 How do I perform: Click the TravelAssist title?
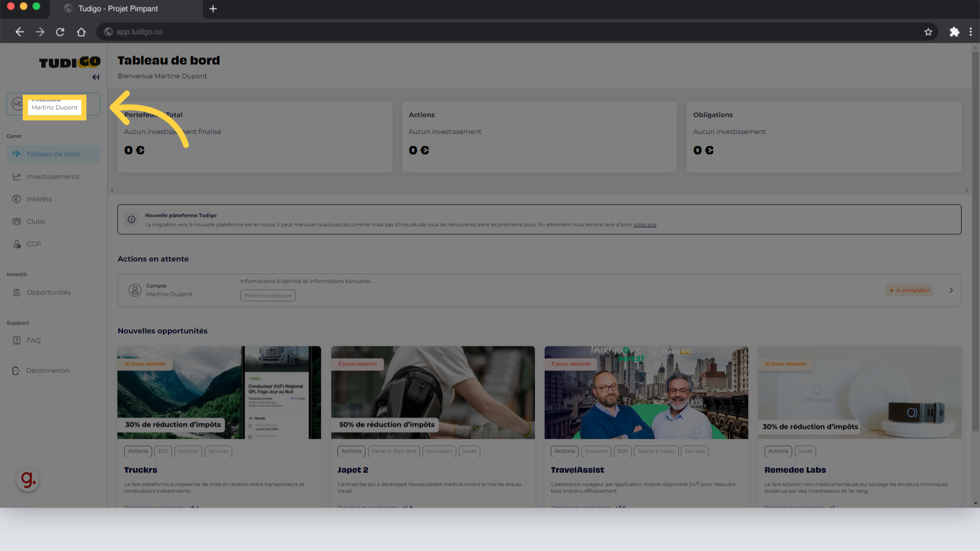point(577,470)
